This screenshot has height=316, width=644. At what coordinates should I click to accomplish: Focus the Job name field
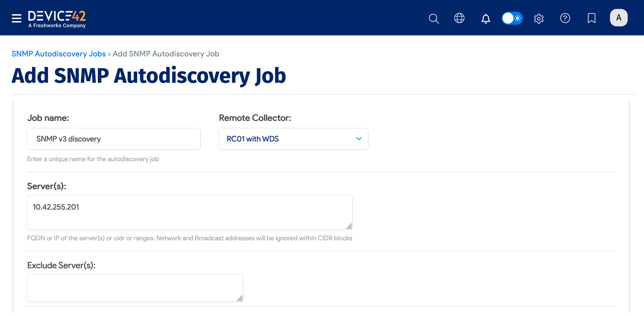(113, 139)
